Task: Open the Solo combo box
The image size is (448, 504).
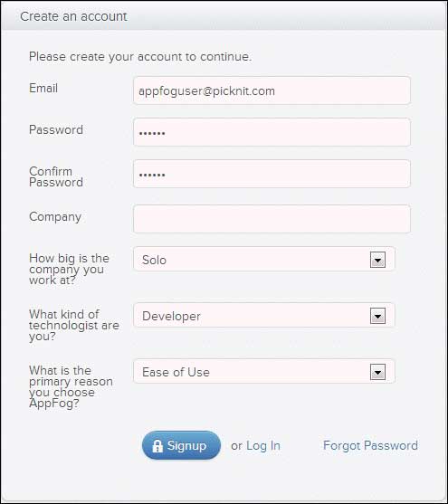Action: pyautogui.click(x=264, y=259)
